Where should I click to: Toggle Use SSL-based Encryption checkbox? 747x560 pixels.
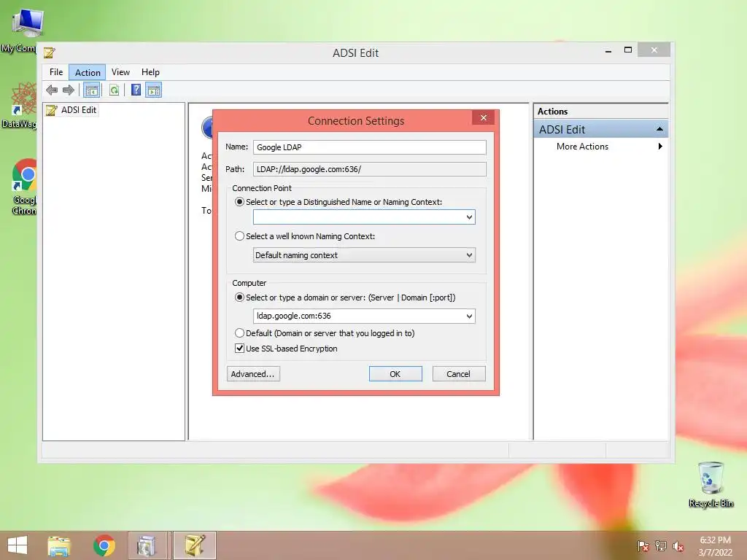[239, 349]
